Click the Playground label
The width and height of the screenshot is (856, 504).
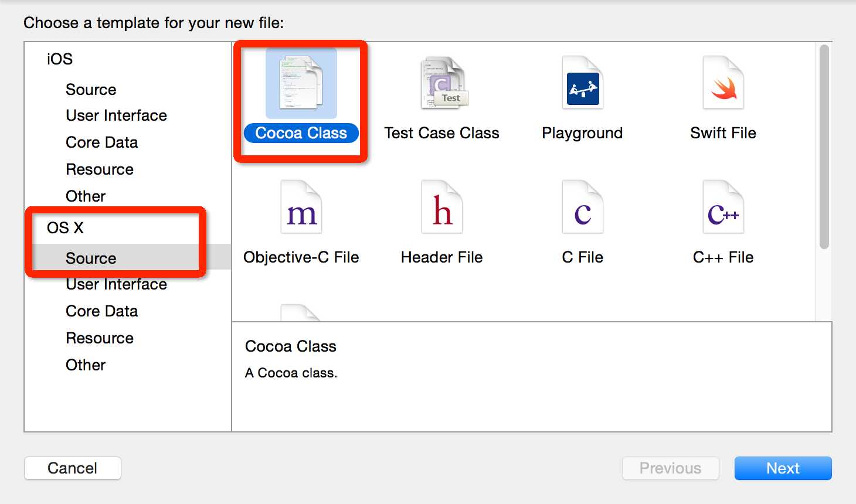(582, 133)
